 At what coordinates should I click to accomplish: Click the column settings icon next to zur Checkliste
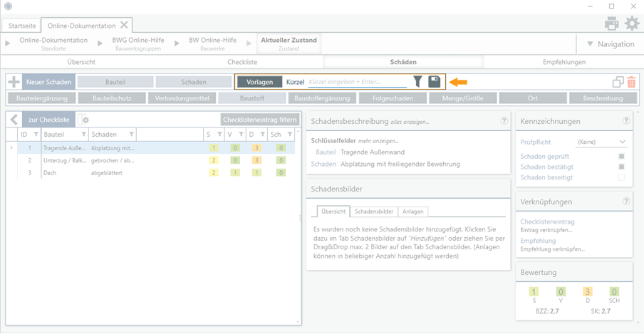coord(83,120)
